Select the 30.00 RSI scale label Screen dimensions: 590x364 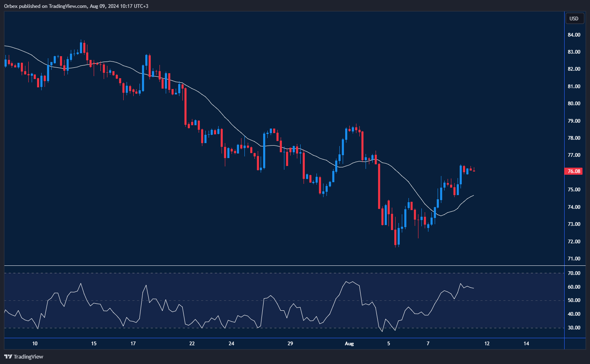point(574,328)
